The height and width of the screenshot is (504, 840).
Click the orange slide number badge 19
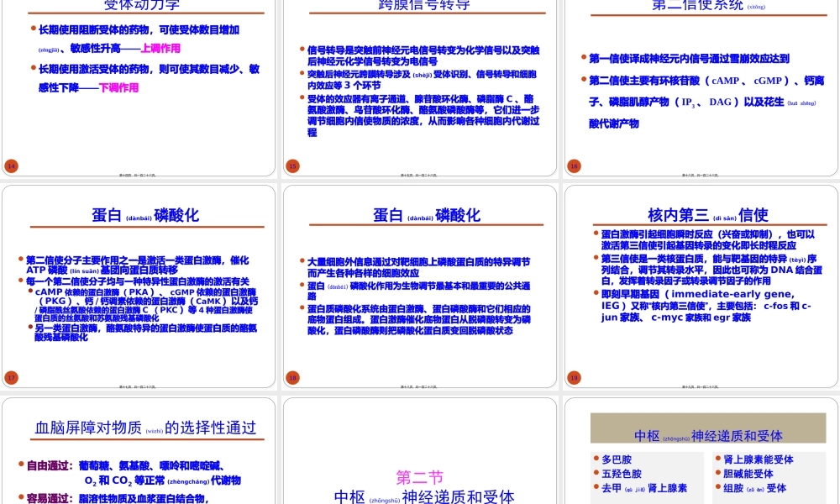click(x=574, y=378)
